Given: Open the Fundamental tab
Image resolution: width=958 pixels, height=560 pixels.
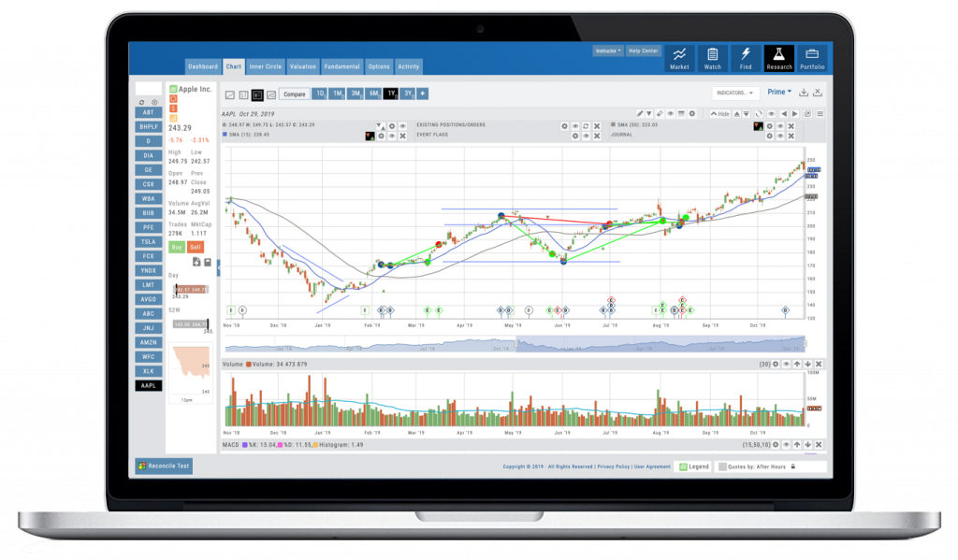Looking at the screenshot, I should point(341,66).
